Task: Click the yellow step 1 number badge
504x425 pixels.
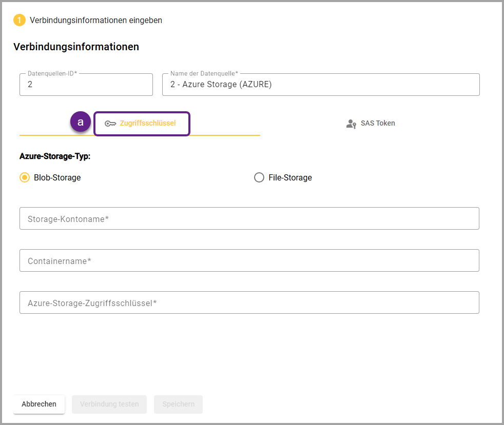Action: [20, 21]
